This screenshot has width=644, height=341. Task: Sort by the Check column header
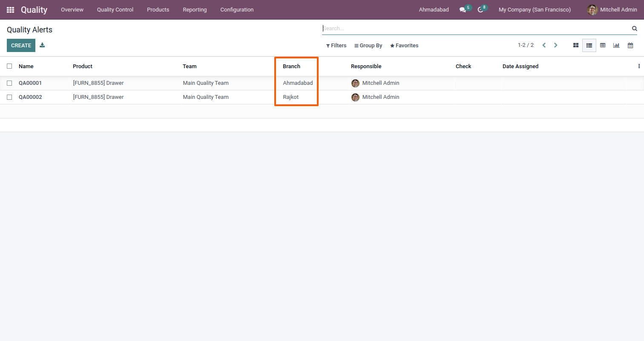(x=463, y=66)
